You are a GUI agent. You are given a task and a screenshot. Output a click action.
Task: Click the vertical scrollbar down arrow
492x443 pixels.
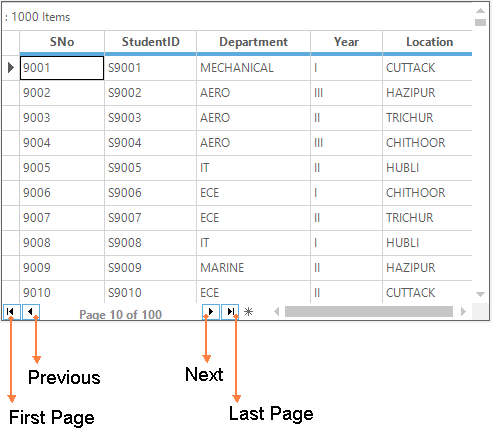tap(480, 294)
